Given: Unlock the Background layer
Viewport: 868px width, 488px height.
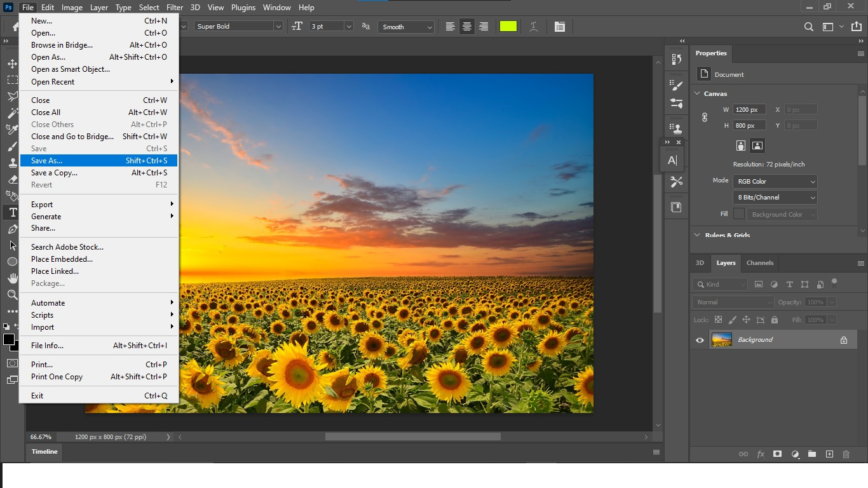Looking at the screenshot, I should coord(844,339).
